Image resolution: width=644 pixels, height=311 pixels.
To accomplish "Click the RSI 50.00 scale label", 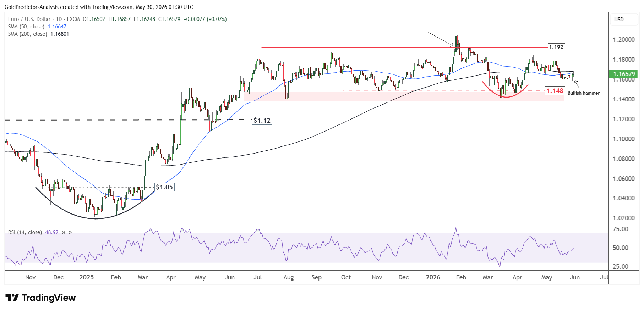I will click(621, 248).
